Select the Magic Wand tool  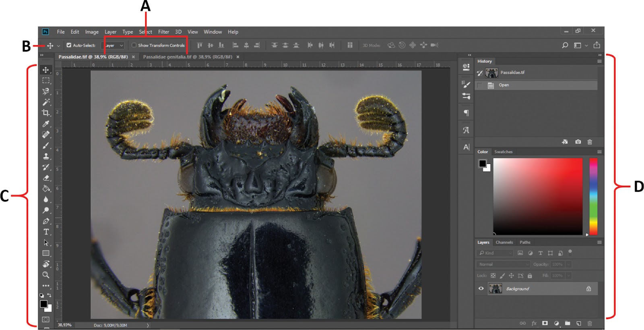[x=46, y=102]
